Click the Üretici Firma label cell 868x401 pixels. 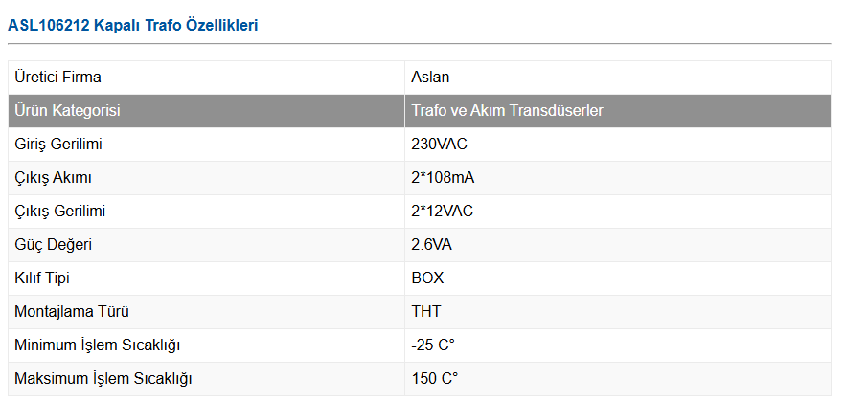[x=58, y=78]
